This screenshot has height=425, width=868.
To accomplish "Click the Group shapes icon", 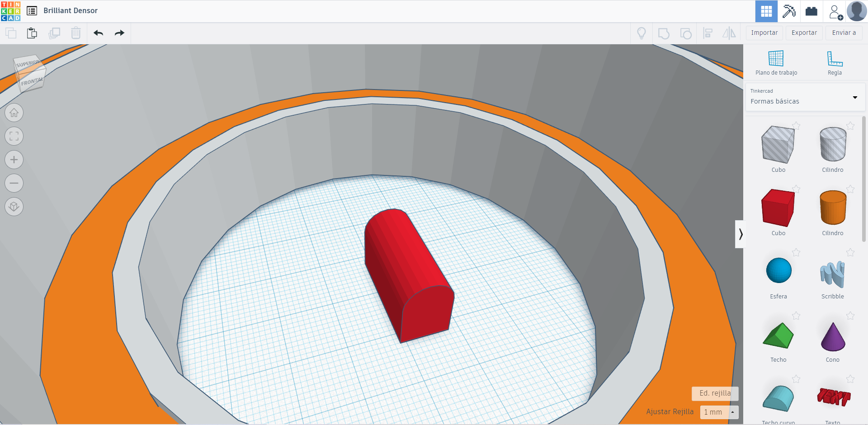I will click(x=664, y=33).
